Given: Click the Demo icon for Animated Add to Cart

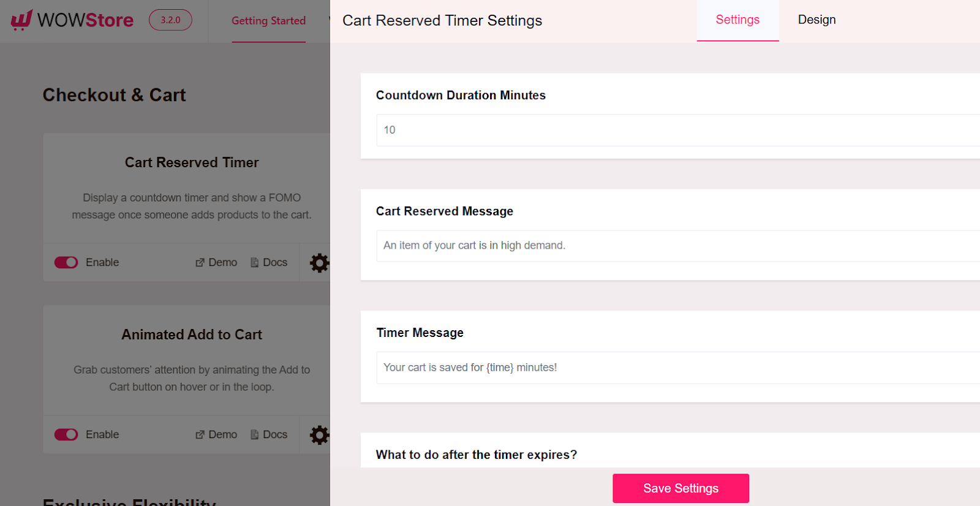Looking at the screenshot, I should (x=200, y=434).
